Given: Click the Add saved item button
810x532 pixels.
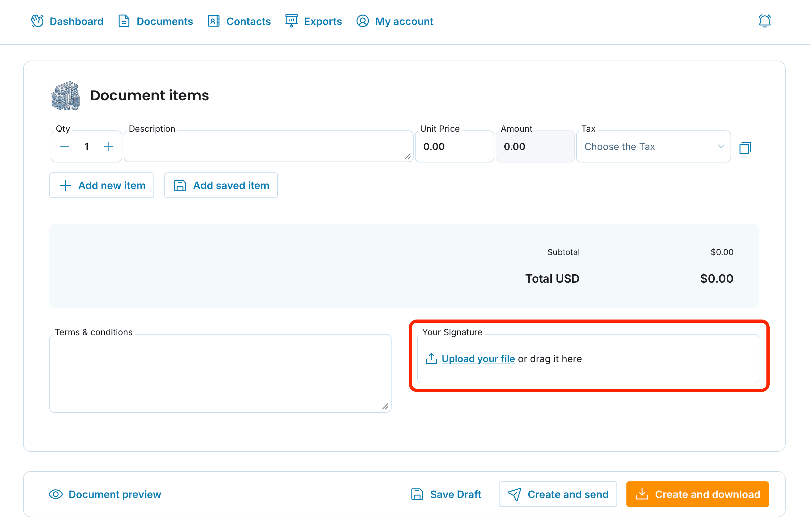Looking at the screenshot, I should [221, 186].
